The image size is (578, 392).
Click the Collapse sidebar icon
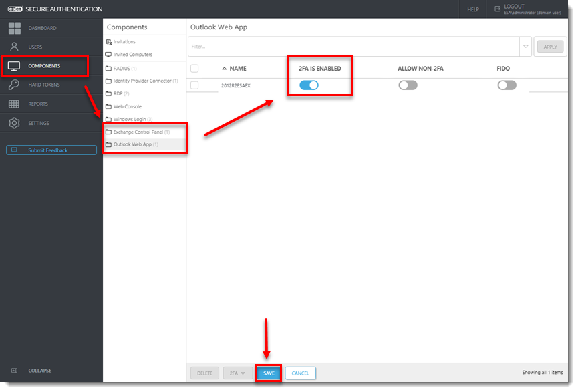coord(15,370)
